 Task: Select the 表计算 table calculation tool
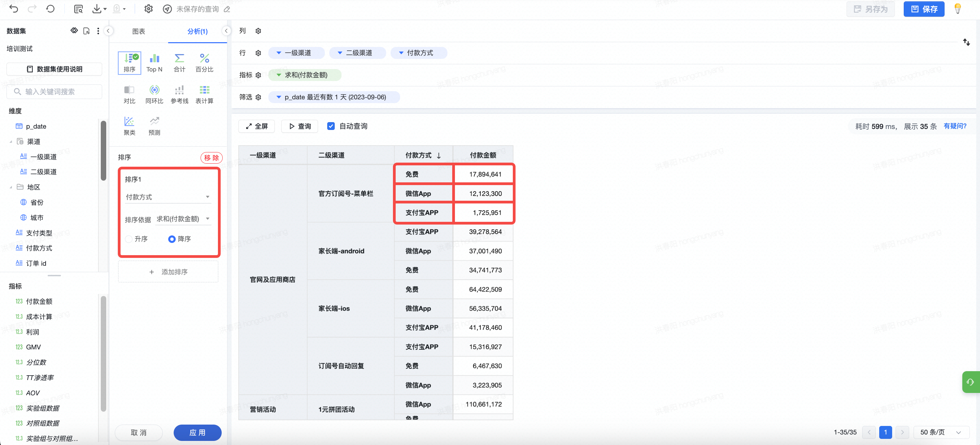[x=204, y=95]
